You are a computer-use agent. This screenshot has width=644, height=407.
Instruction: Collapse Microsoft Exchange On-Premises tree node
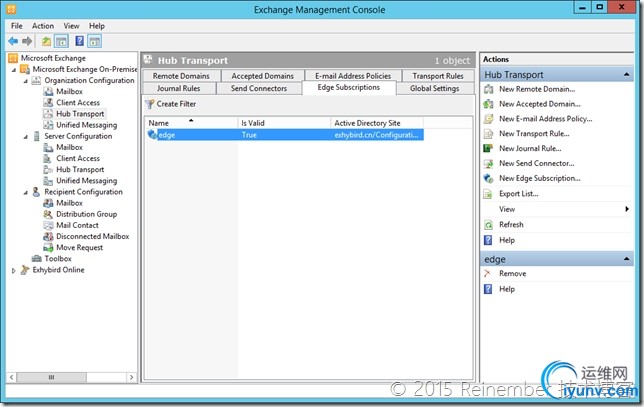click(14, 70)
